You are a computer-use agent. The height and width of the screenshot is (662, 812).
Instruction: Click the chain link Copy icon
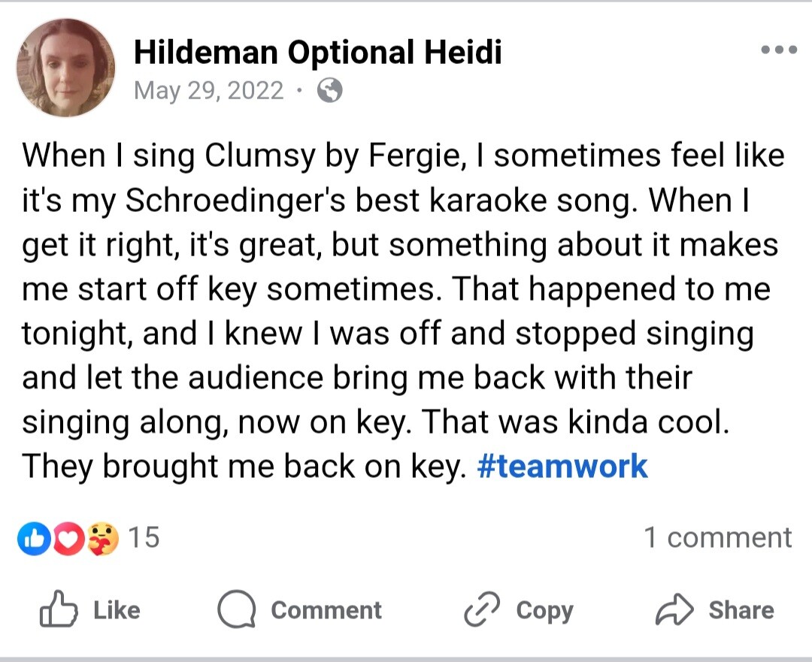pos(482,609)
